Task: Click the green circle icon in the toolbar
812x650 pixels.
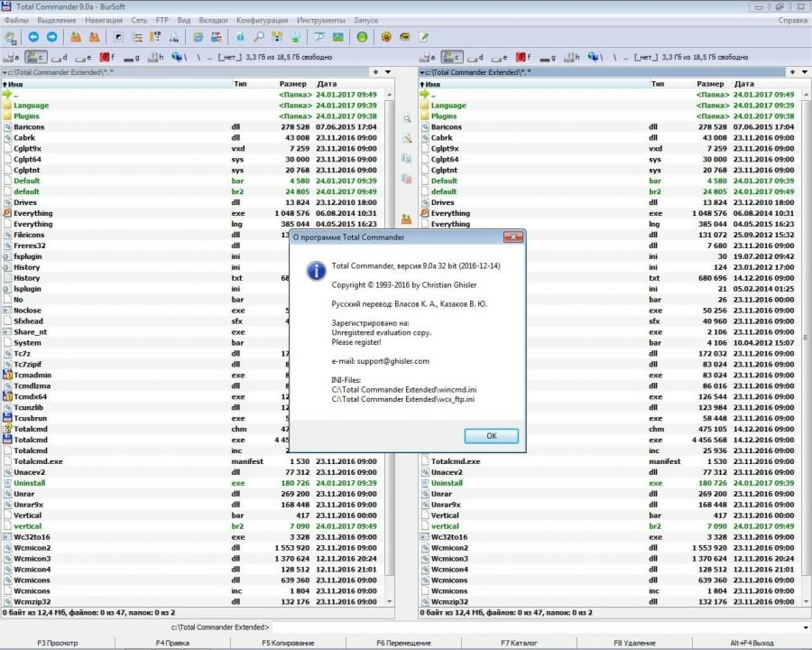Action: point(362,37)
